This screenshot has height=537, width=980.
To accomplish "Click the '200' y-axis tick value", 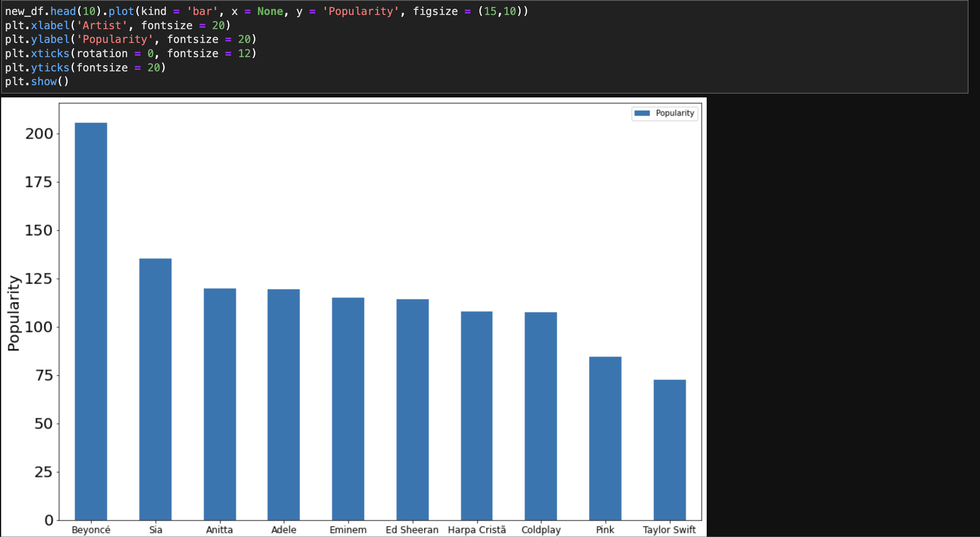I will pyautogui.click(x=39, y=134).
